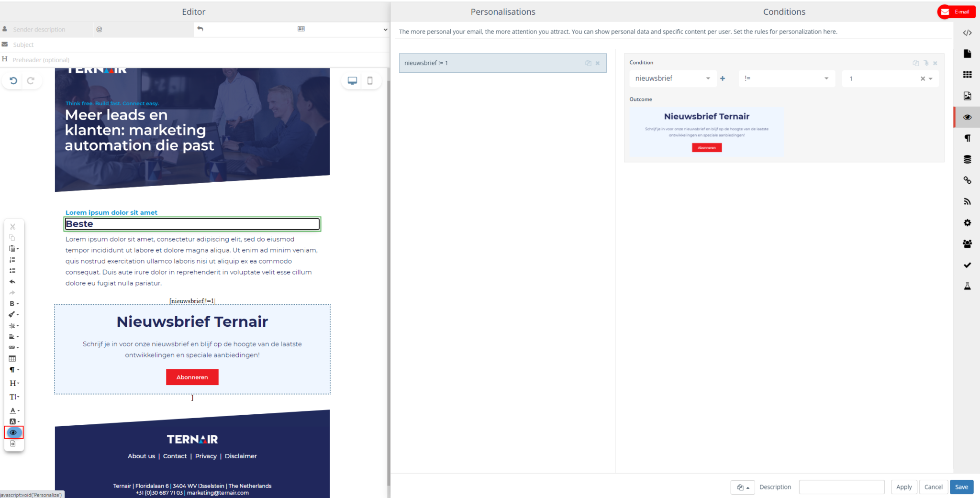Open the links chain icon in right sidebar
The width and height of the screenshot is (980, 498).
967,180
